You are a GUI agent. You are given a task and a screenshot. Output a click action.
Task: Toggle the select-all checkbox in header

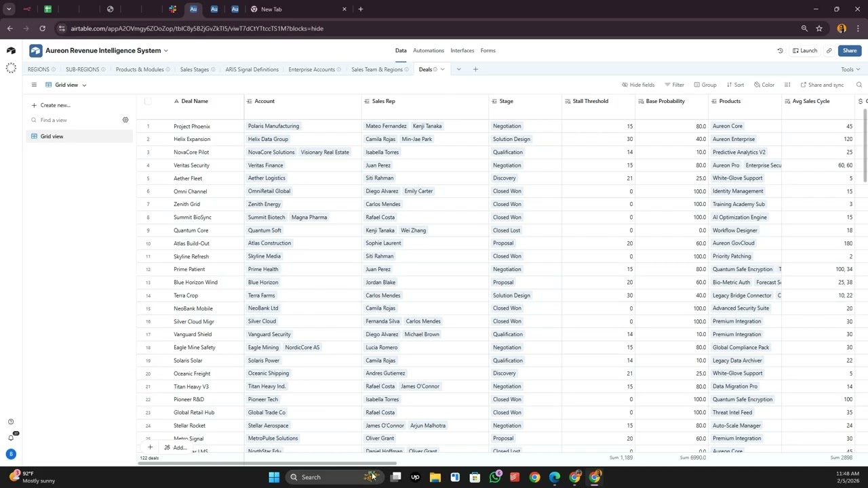pos(148,101)
